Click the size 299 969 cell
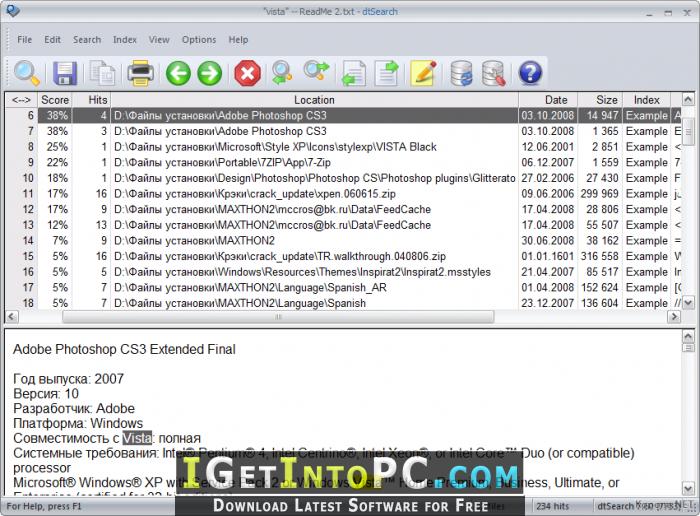700x516 pixels. pyautogui.click(x=600, y=194)
